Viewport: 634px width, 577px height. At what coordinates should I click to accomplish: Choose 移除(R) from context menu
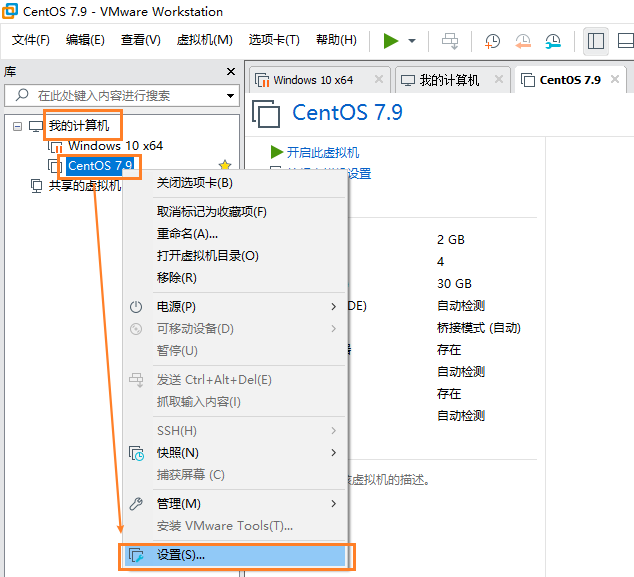tap(235, 278)
